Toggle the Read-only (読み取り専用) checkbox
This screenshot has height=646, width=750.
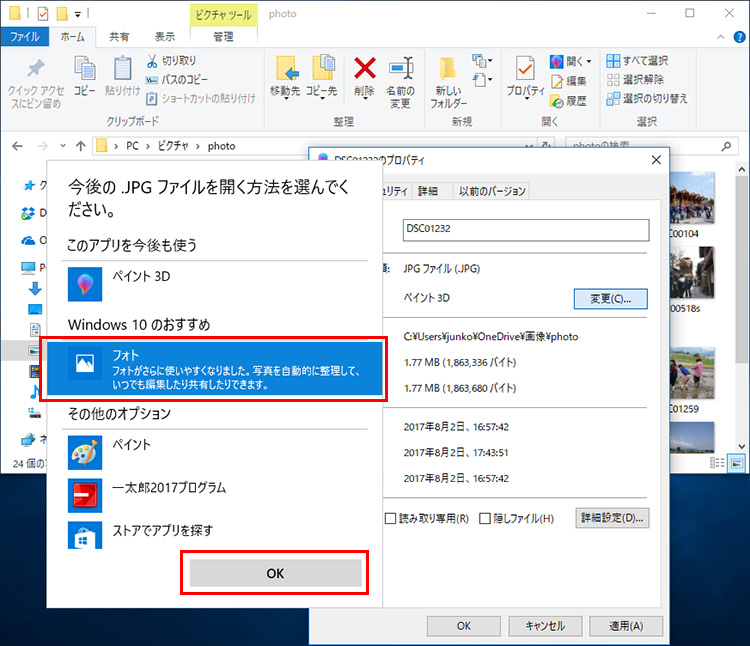click(x=391, y=518)
